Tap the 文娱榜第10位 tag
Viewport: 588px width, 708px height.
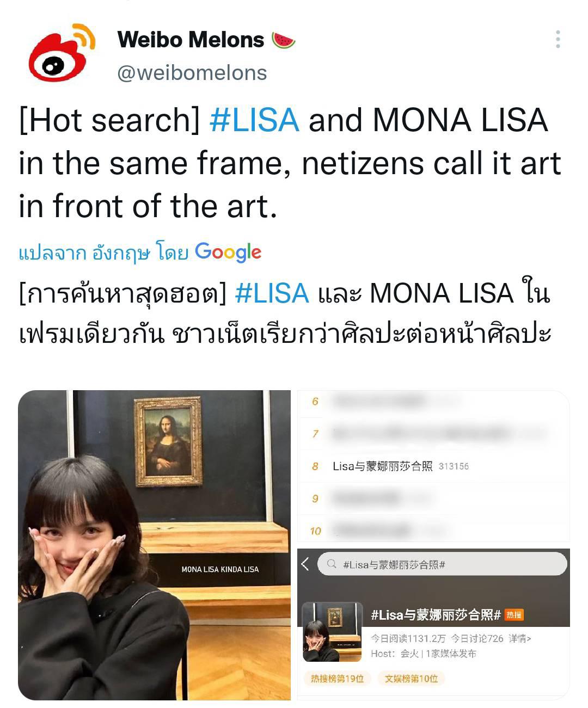(411, 679)
